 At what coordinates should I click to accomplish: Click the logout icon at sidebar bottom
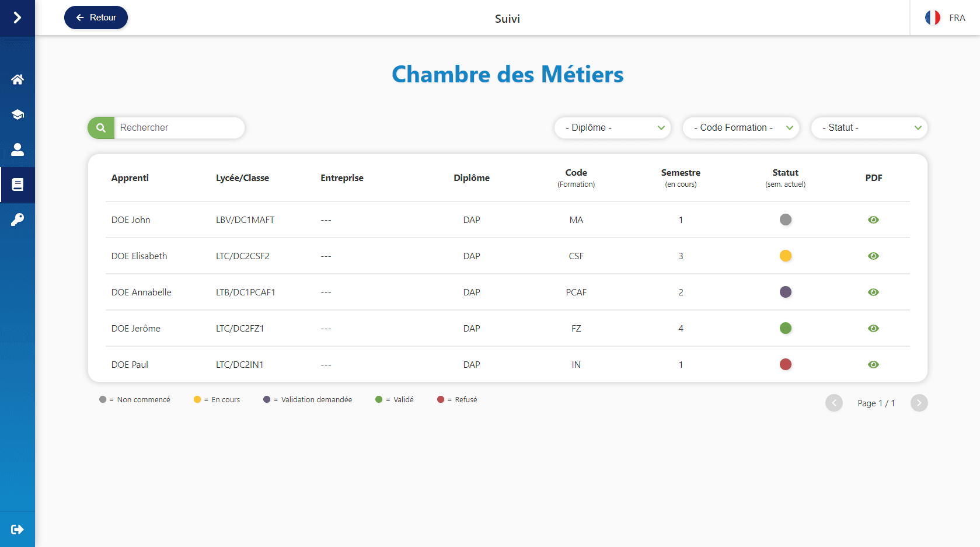point(18,529)
